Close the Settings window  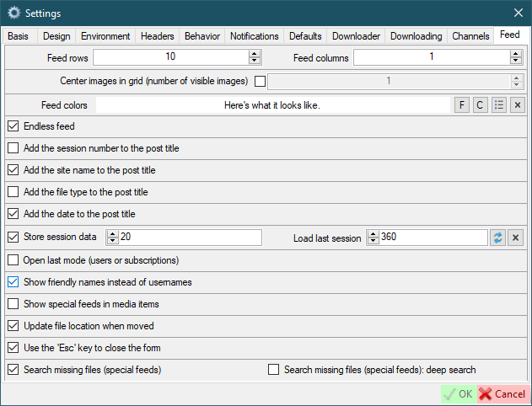(x=518, y=13)
